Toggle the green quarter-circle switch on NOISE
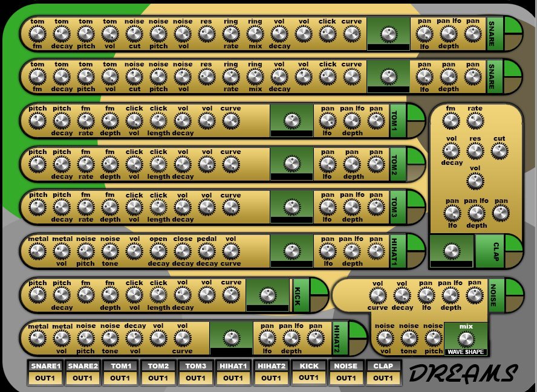The height and width of the screenshot is (392, 537). coord(513,288)
